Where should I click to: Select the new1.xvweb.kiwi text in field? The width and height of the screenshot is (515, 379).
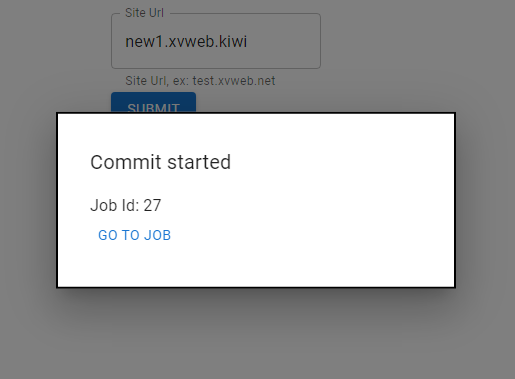coord(186,42)
